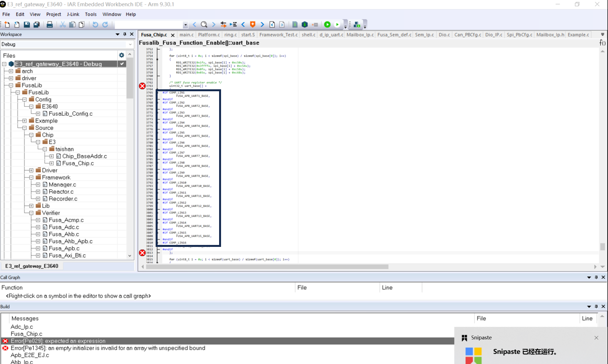Open the J-Link menu
The width and height of the screenshot is (608, 364).
[73, 14]
